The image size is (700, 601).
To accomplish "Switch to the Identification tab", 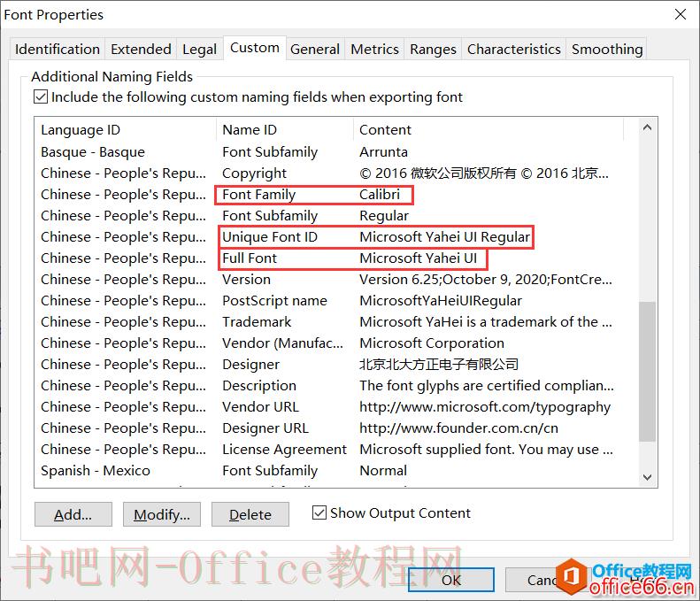I will tap(58, 49).
